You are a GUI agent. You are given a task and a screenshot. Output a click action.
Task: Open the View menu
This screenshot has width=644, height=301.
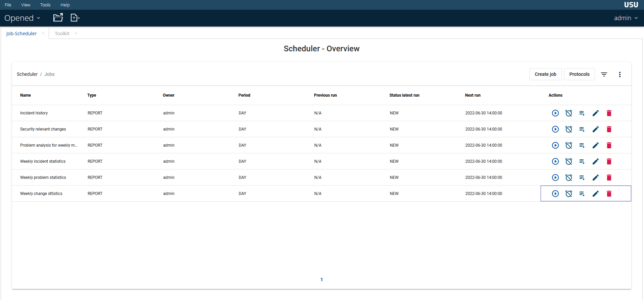click(x=26, y=5)
